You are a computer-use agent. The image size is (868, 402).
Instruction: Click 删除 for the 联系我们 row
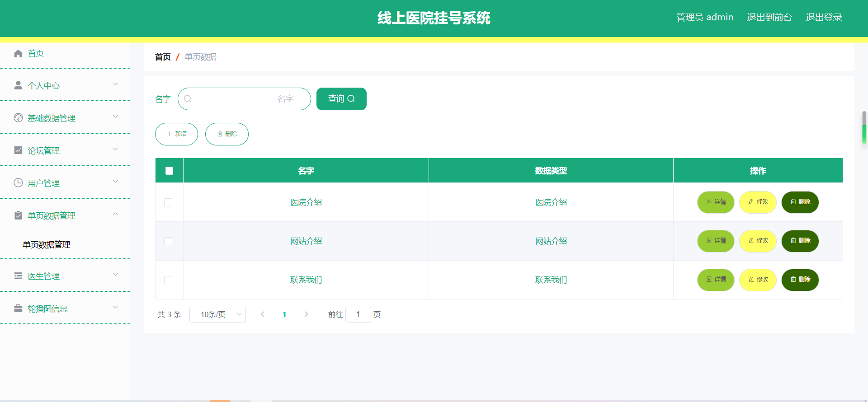pyautogui.click(x=800, y=280)
